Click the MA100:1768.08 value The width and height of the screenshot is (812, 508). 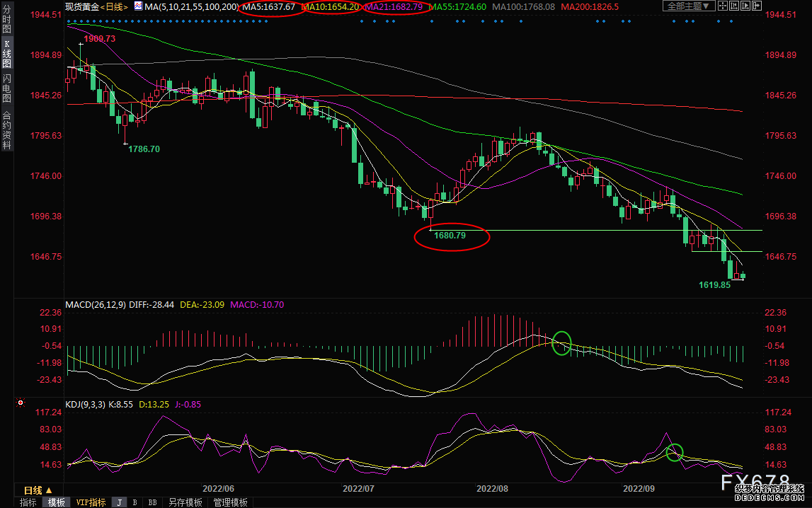524,7
